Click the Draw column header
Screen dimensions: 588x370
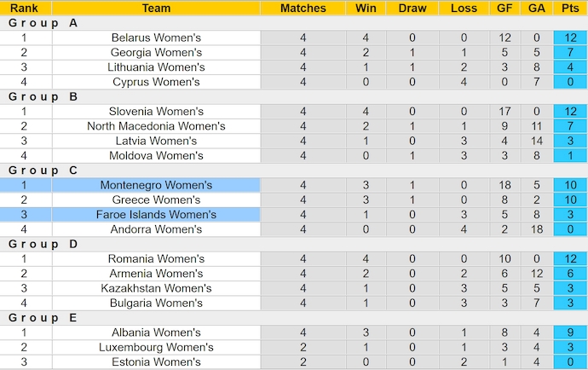(x=412, y=8)
